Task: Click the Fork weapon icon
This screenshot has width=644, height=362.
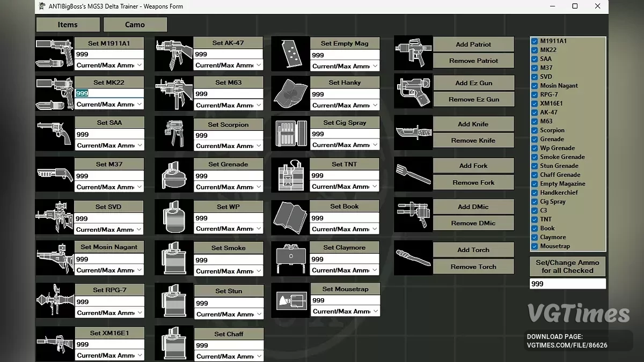Action: coord(413,174)
